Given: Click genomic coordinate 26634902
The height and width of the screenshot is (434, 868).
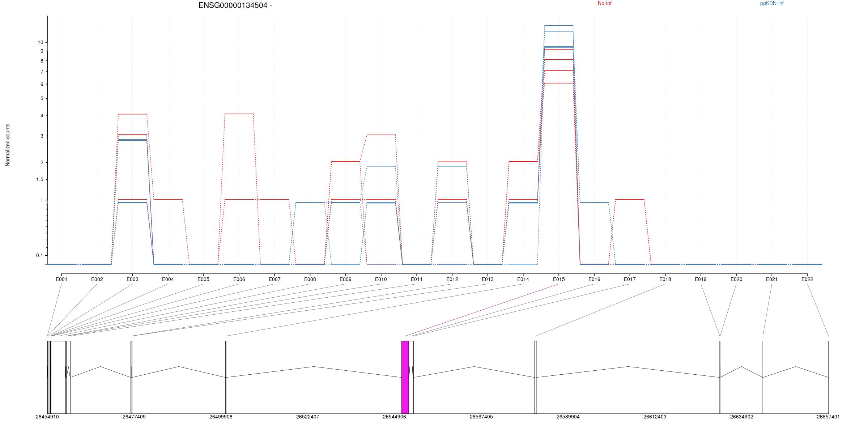Looking at the screenshot, I should 741,417.
